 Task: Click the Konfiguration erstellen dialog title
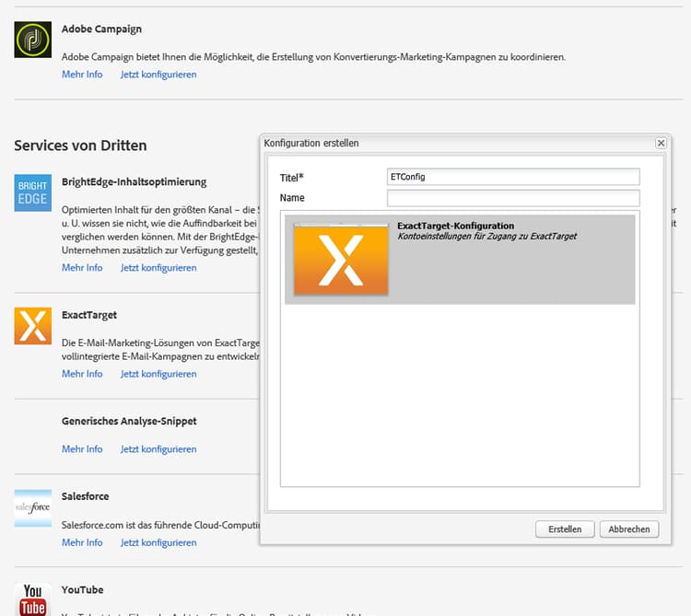click(311, 143)
